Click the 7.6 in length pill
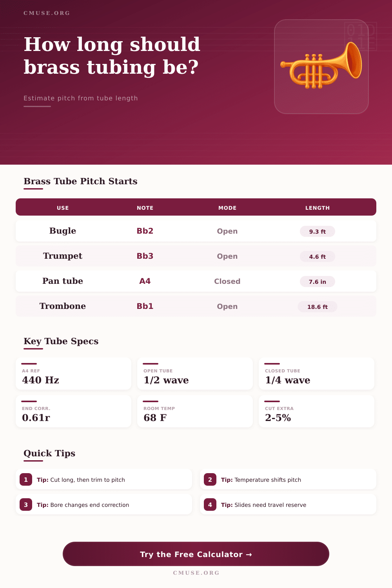This screenshot has width=392, height=588. 318,281
